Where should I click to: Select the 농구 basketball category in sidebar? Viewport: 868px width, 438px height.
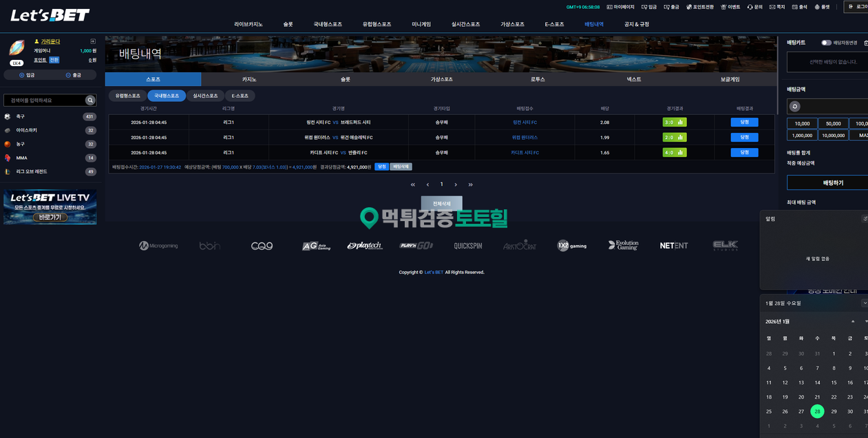pos(21,145)
